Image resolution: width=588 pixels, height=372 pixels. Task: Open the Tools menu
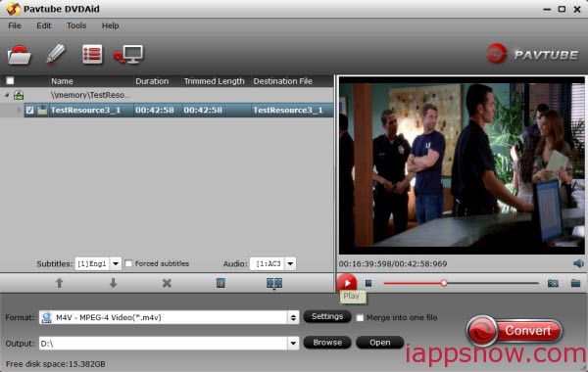click(76, 25)
